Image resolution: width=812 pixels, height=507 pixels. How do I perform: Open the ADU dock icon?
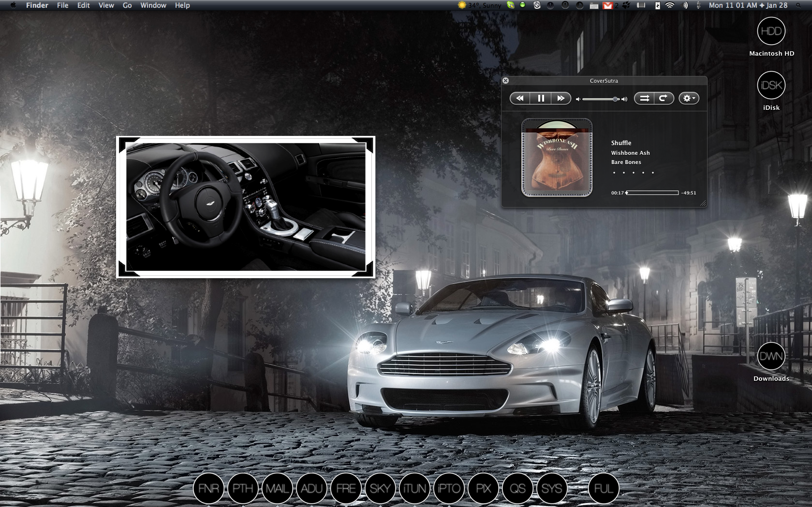311,488
